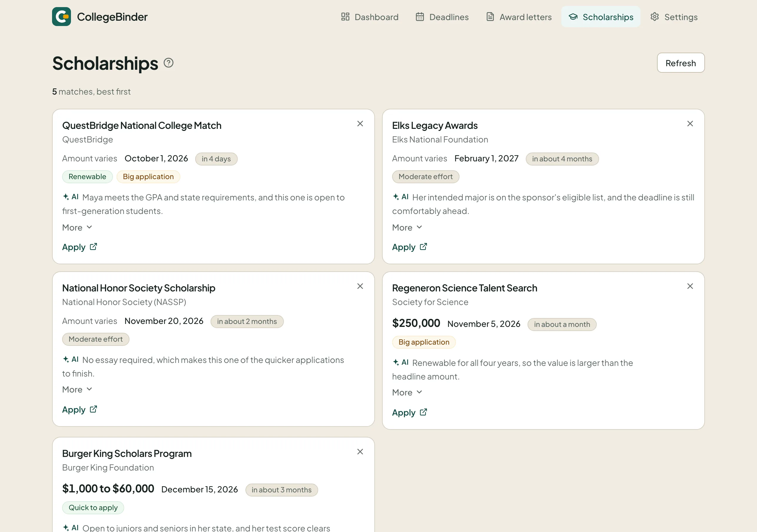
Task: Click the Quick to apply tag
Action: coord(93,507)
